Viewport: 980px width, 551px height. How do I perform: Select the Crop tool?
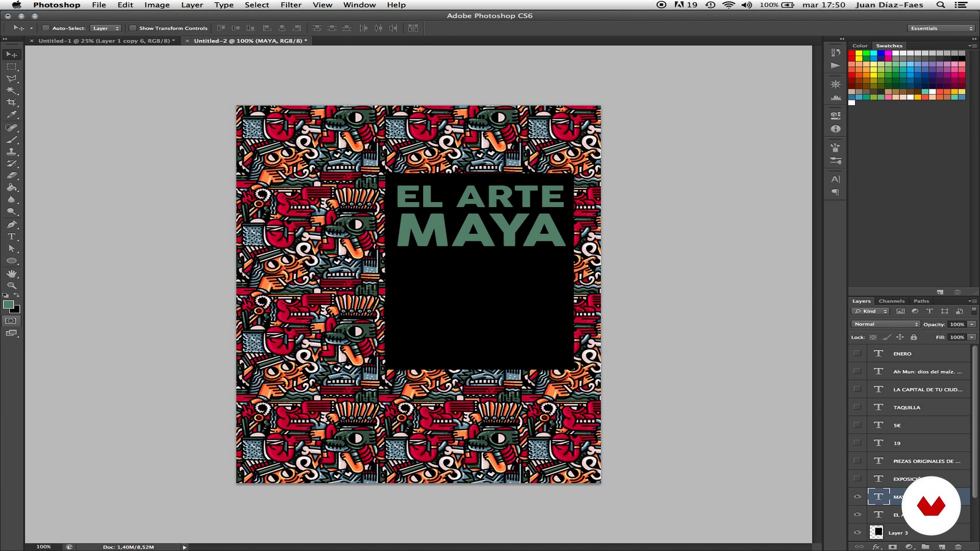coord(11,103)
